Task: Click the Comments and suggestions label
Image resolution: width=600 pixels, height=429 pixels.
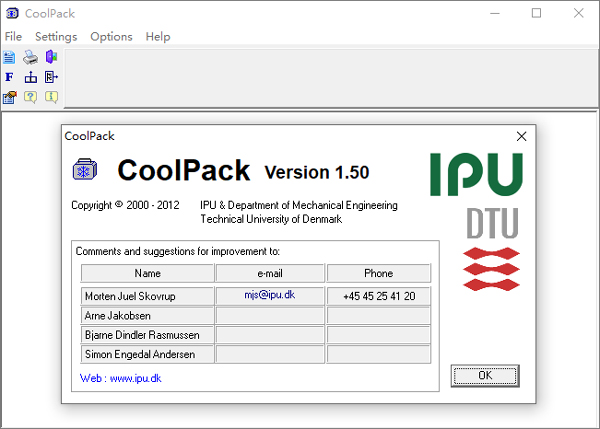Action: tap(178, 251)
